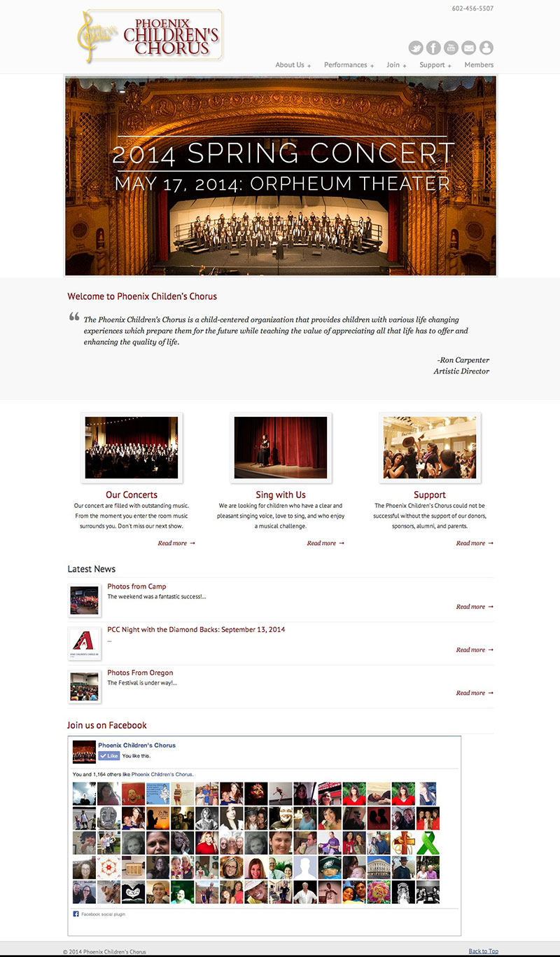Click Read more under Our Concerts
Screen dimensions: 560x957
[x=176, y=543]
